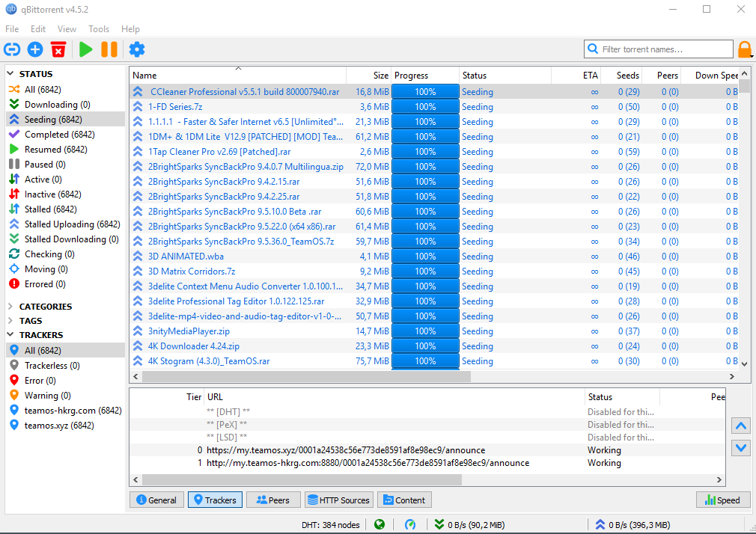Select the Inactive (6842) status filter

[x=65, y=194]
